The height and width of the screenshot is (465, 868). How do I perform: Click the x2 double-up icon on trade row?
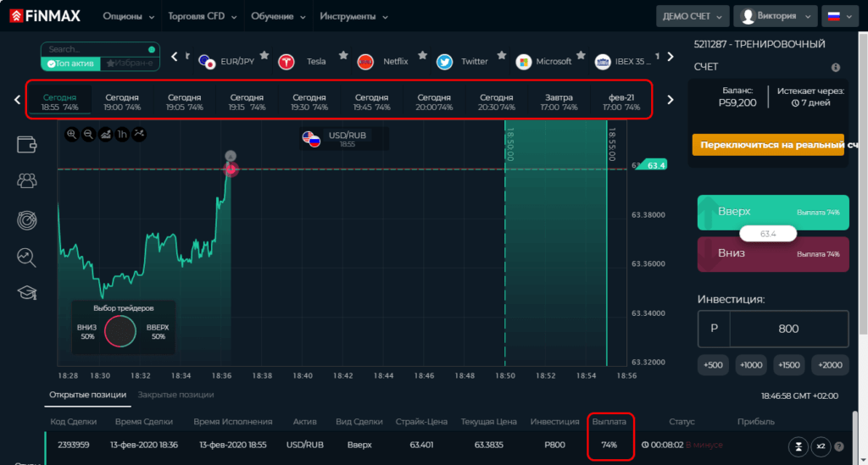(820, 446)
